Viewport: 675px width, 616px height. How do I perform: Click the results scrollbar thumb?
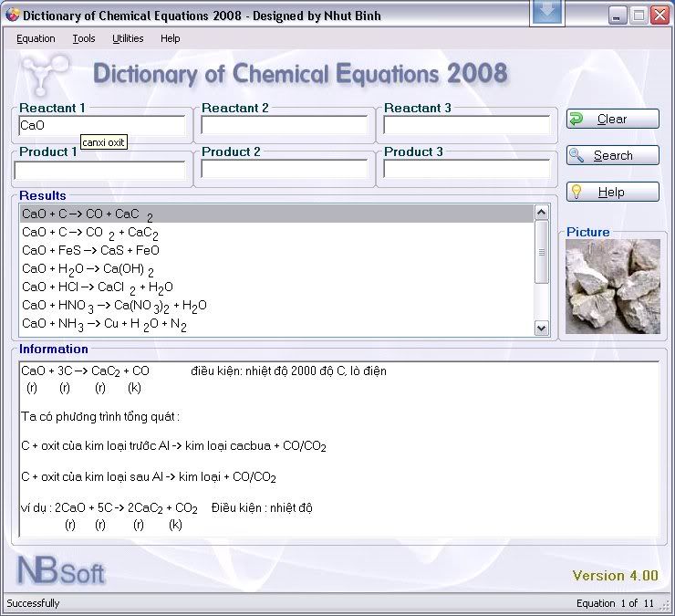coord(541,252)
